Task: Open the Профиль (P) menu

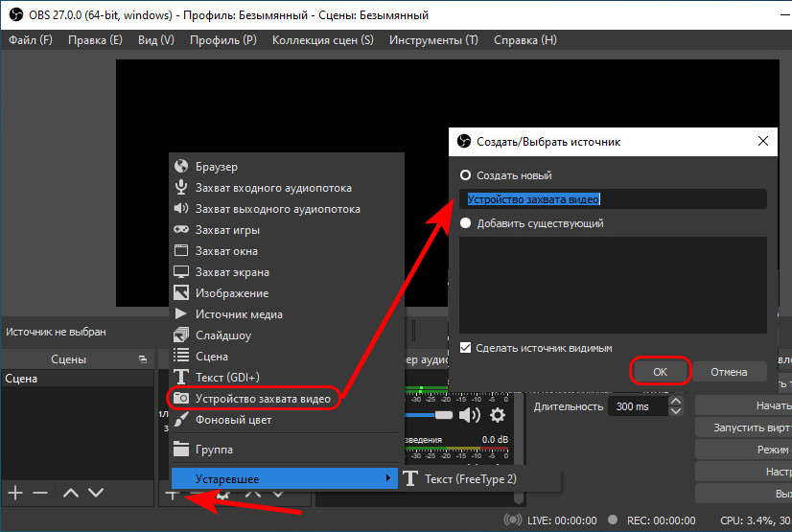Action: coord(222,40)
